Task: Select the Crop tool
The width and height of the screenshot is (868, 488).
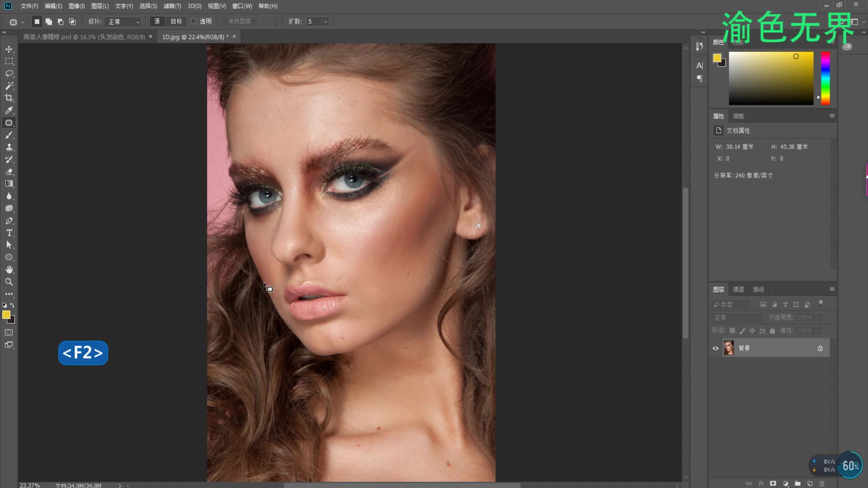Action: click(x=9, y=98)
